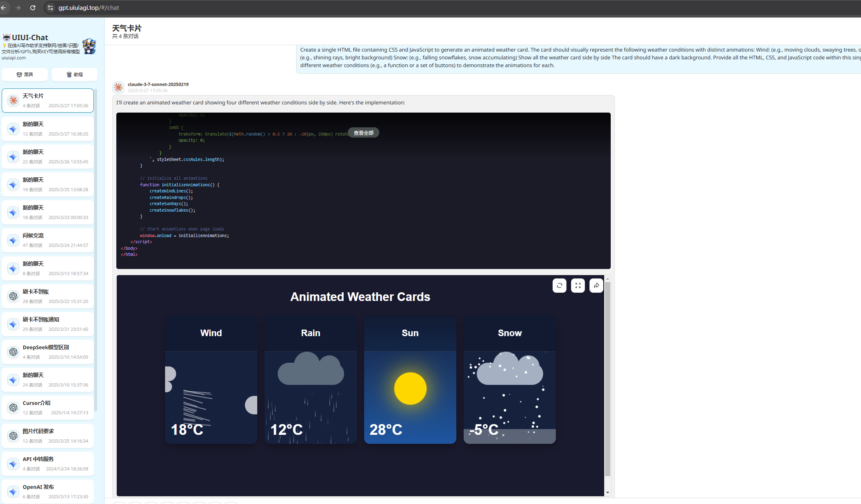Select the 天气卡片 conversation in sidebar
This screenshot has height=504, width=861.
[x=48, y=100]
